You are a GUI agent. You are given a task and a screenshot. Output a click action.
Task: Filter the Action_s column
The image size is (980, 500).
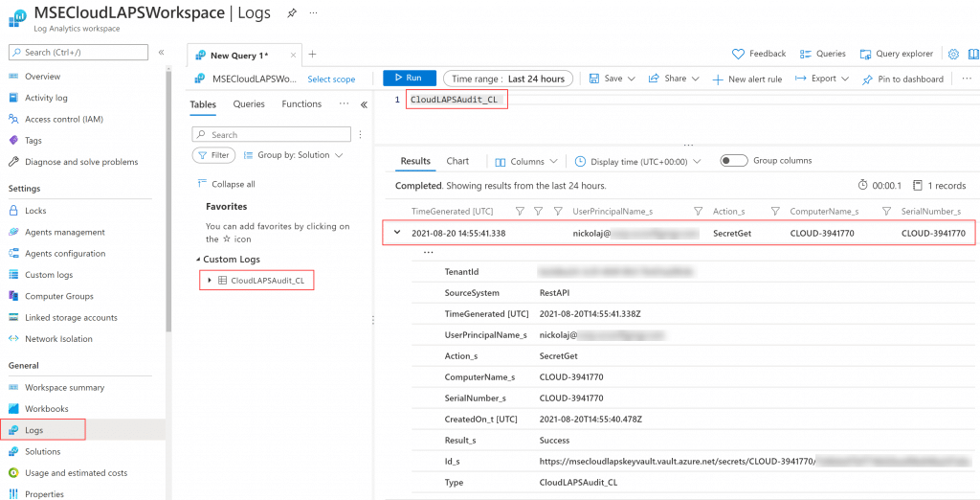tap(775, 212)
